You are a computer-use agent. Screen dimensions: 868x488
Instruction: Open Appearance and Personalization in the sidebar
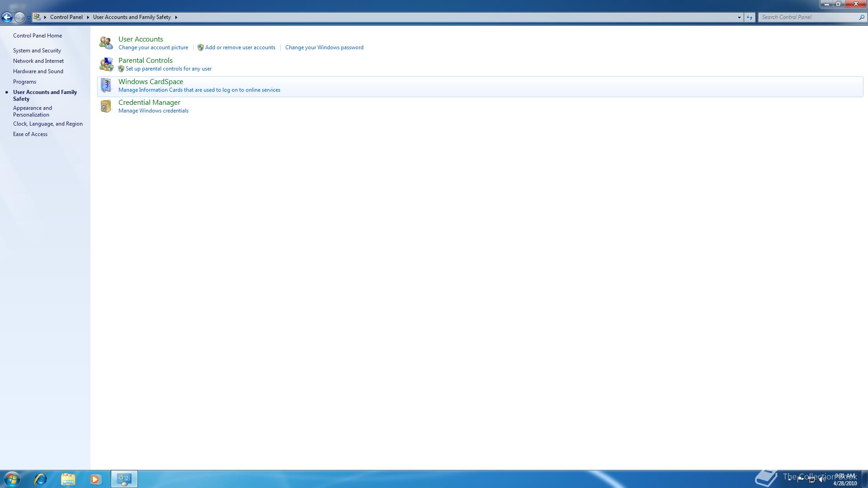click(33, 111)
